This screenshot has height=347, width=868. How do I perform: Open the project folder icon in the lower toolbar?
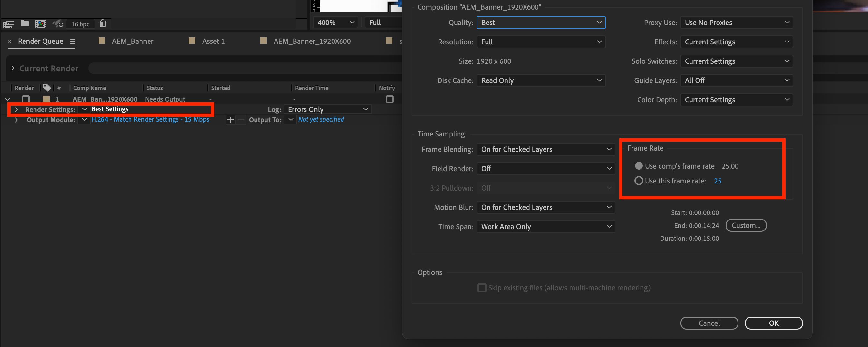tap(25, 23)
